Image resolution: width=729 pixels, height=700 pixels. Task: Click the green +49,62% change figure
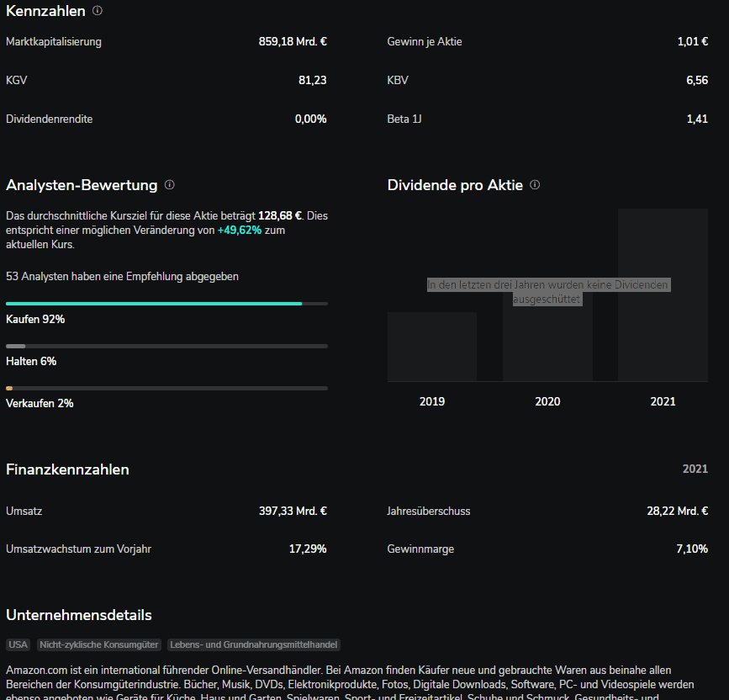[240, 230]
